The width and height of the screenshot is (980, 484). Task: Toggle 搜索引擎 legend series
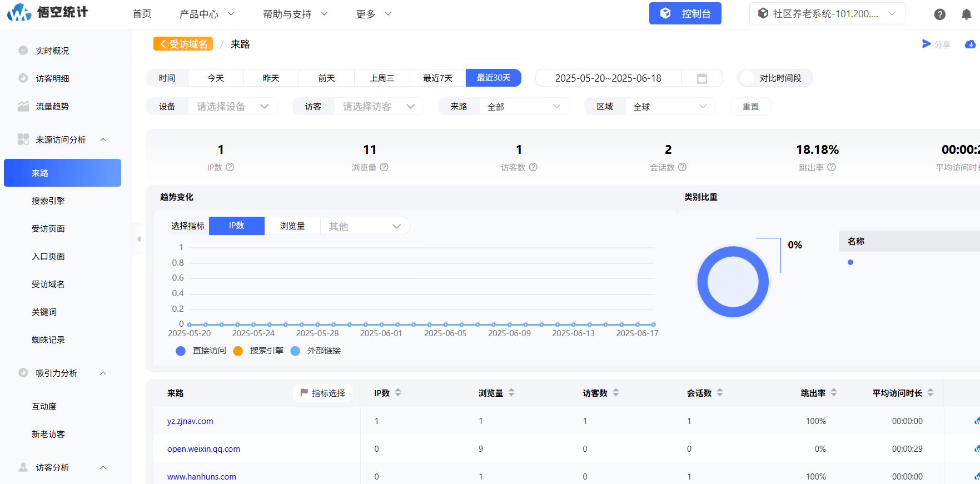tap(258, 351)
